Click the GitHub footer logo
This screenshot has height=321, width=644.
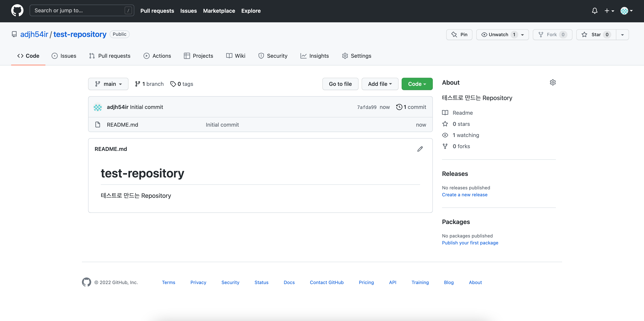87,282
